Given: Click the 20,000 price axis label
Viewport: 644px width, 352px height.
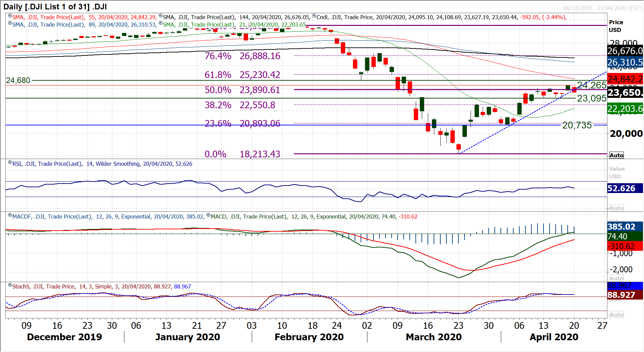Looking at the screenshot, I should pos(626,134).
